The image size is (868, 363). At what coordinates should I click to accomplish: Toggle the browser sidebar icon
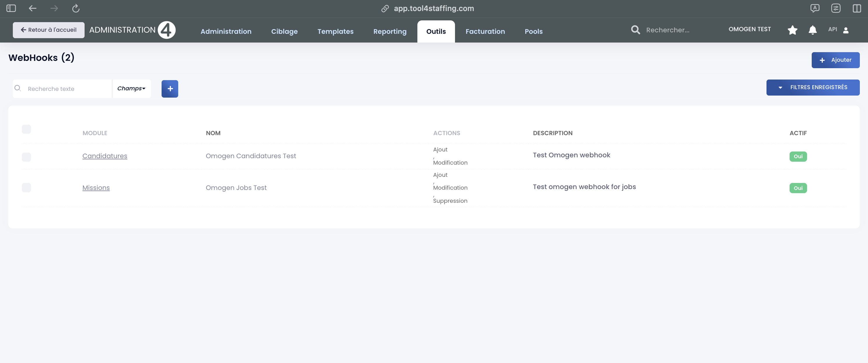[11, 8]
